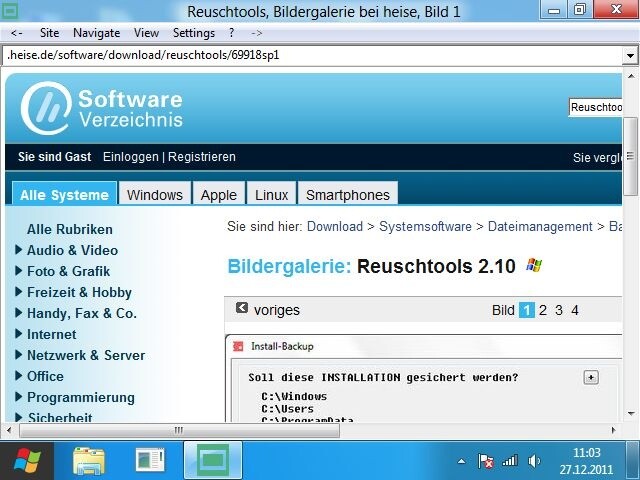
Task: Click the 'voriges' previous image link
Action: (277, 310)
